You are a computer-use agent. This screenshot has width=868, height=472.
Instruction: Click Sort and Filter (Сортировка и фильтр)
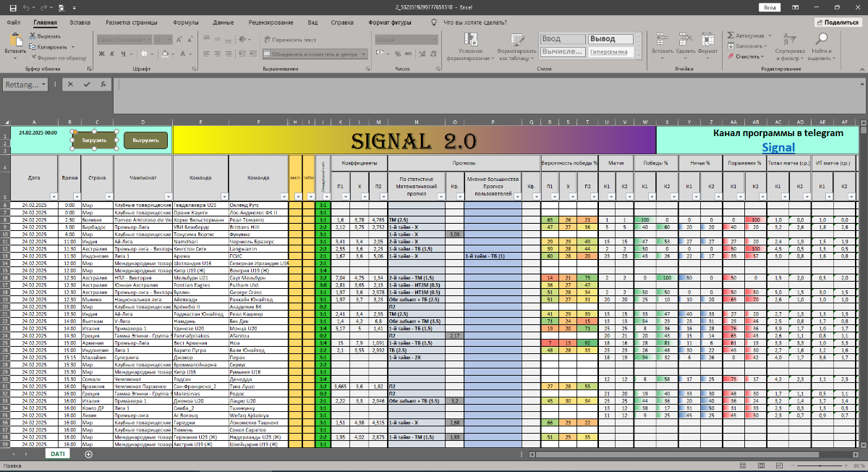pyautogui.click(x=789, y=46)
